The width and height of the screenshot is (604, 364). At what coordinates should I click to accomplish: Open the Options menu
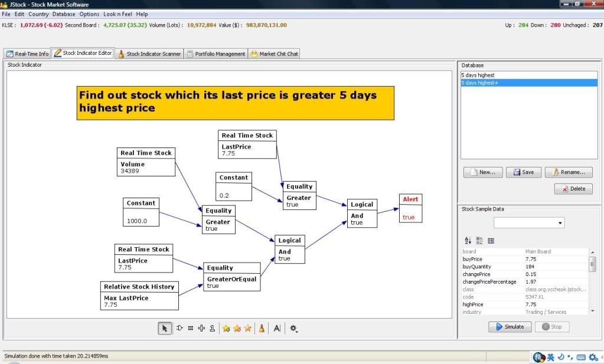click(89, 14)
